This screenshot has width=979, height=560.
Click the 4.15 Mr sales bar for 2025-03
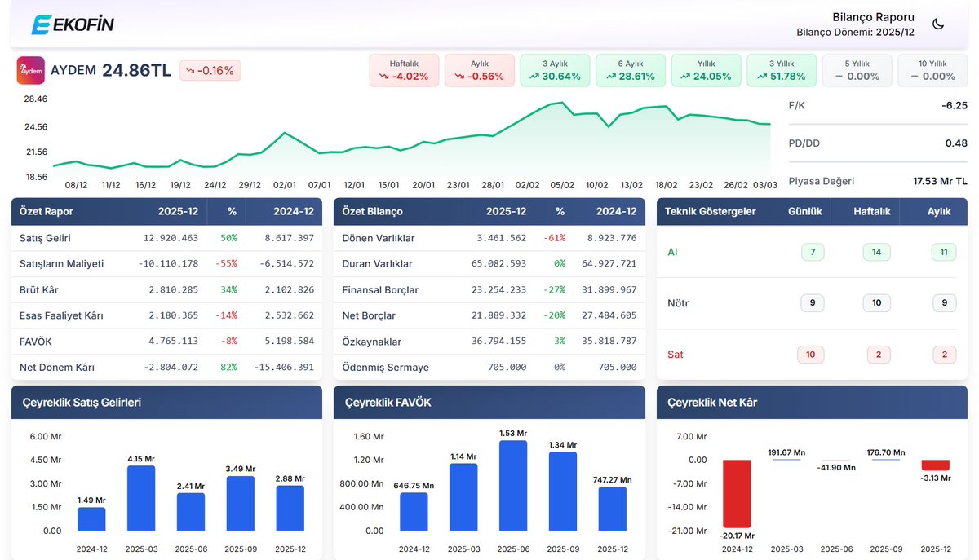coord(141,498)
